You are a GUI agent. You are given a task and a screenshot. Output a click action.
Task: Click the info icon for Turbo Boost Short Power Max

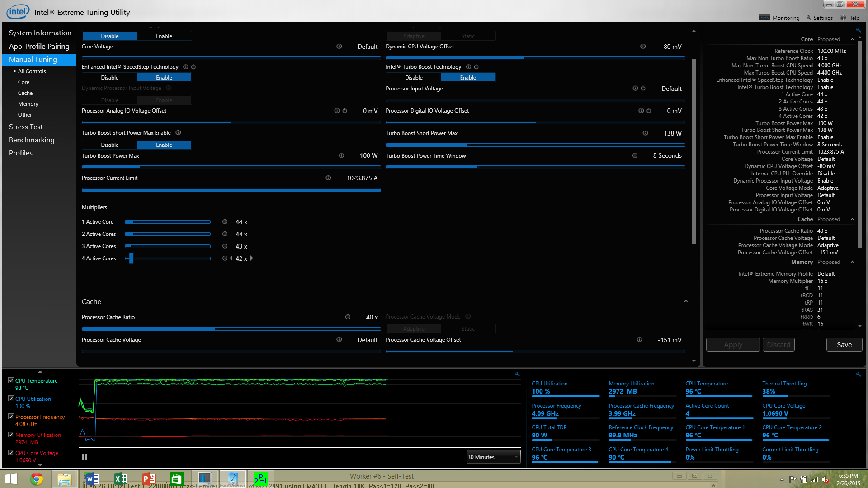645,133
